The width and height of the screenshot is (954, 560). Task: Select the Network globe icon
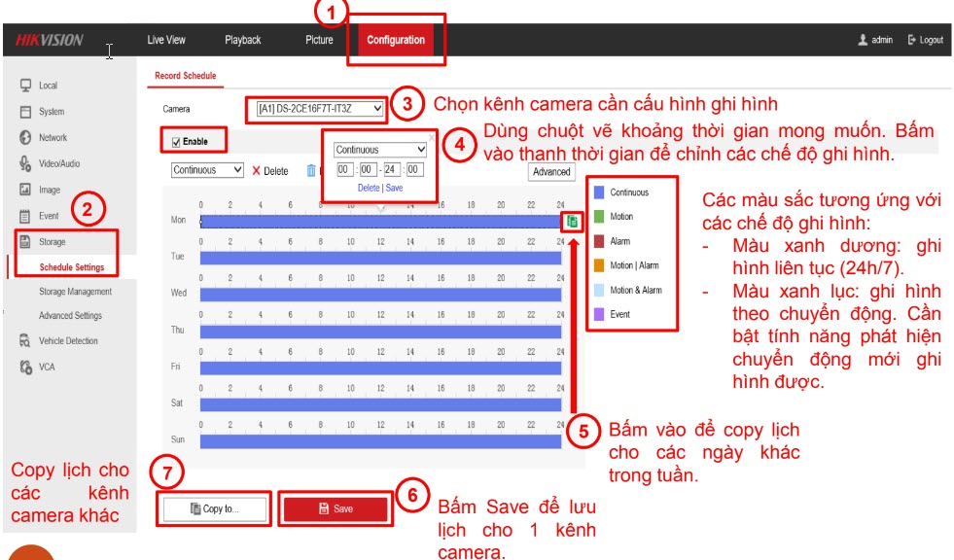(x=25, y=138)
